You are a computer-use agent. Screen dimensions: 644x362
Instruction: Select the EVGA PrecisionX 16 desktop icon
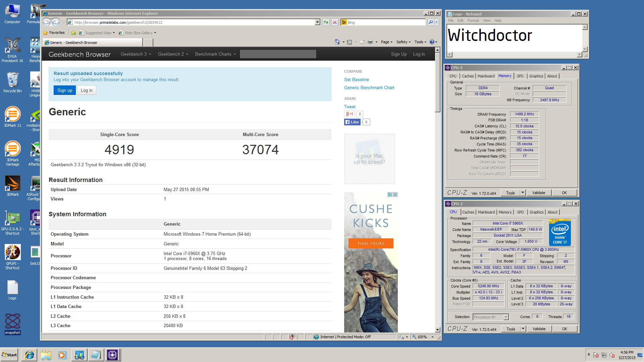tap(12, 50)
